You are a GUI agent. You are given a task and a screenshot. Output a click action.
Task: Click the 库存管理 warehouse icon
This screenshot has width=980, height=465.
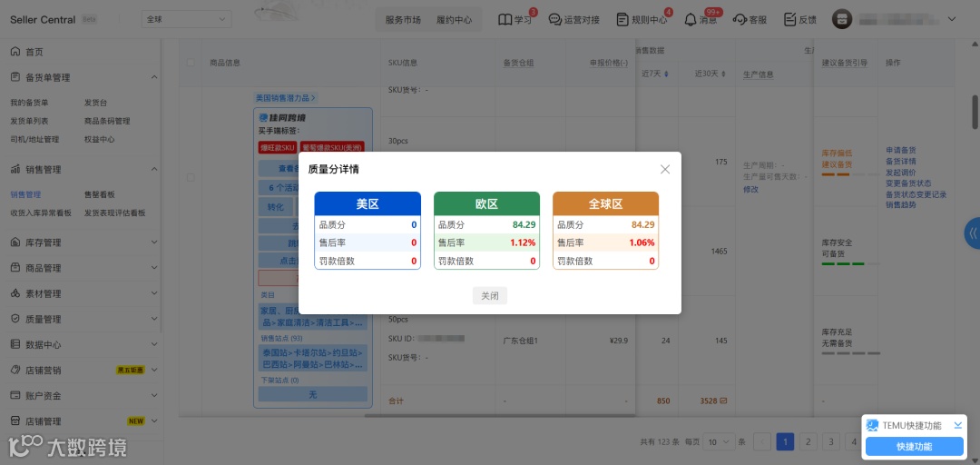(15, 242)
